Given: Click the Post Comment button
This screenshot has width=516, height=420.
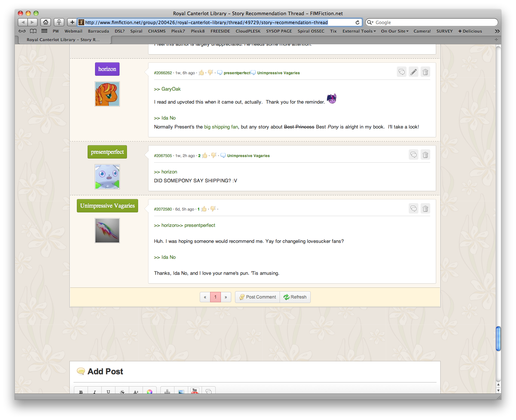Looking at the screenshot, I should pyautogui.click(x=257, y=297).
